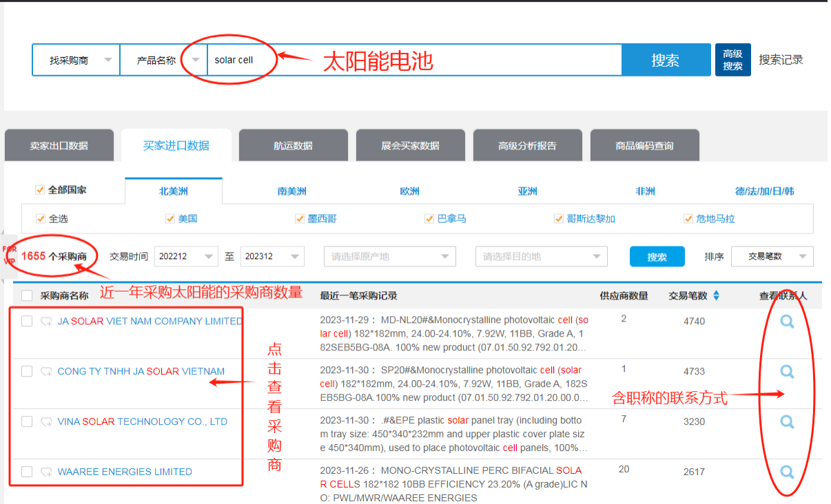Viewport: 831px width, 504px height.
Task: Toggle the 全部国家 checkbox
Action: point(40,190)
